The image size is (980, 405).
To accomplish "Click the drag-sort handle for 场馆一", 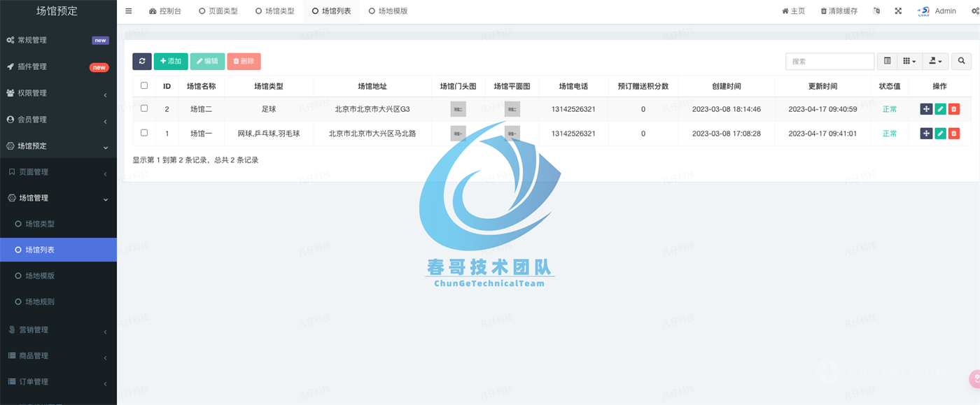I will click(x=926, y=134).
